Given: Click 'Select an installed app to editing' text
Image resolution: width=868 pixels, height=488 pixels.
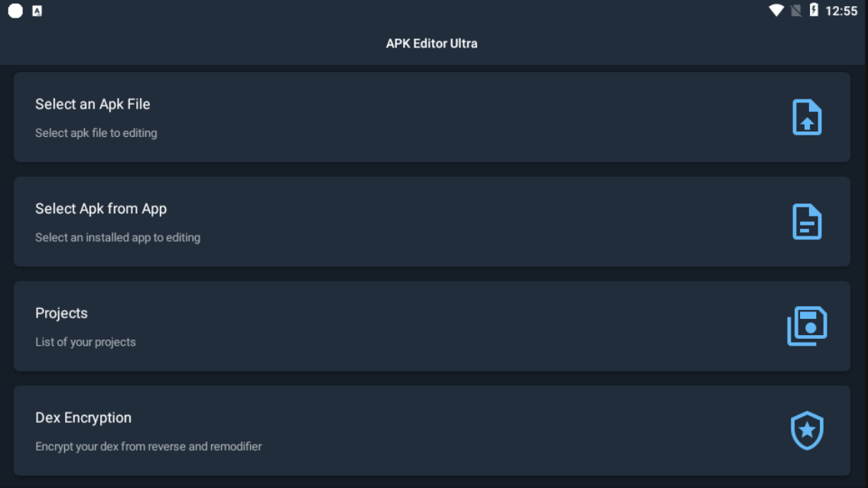Looking at the screenshot, I should [x=118, y=238].
